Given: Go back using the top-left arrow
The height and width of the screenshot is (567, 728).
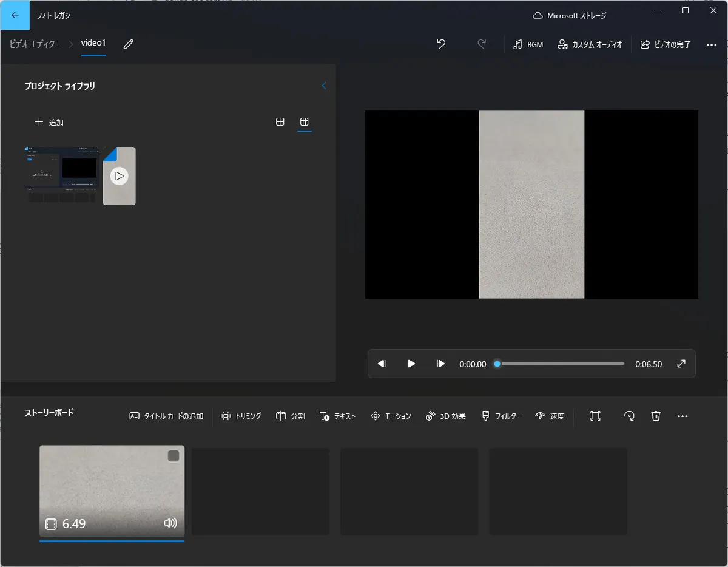Looking at the screenshot, I should click(15, 15).
